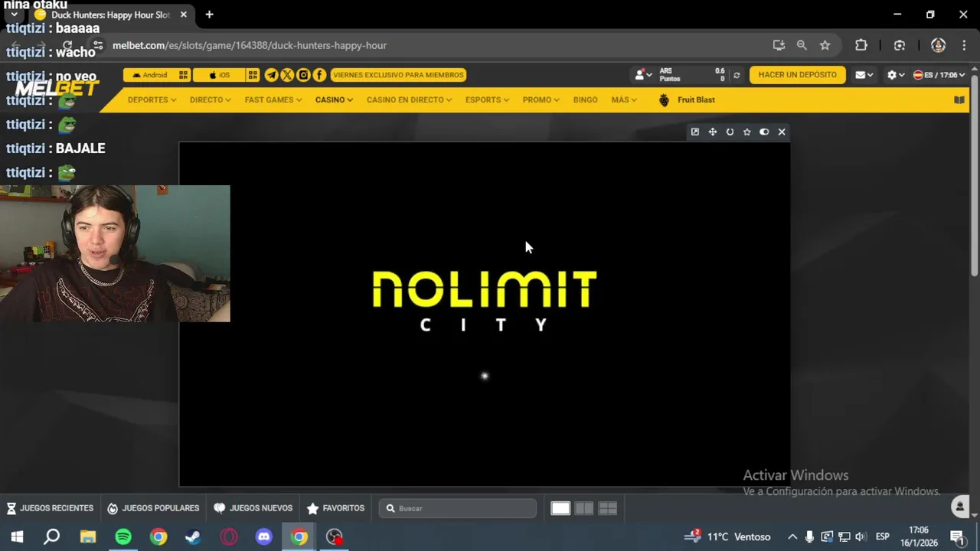Click the page vertical scrollbar
Screen dimensions: 980x551
point(974,176)
